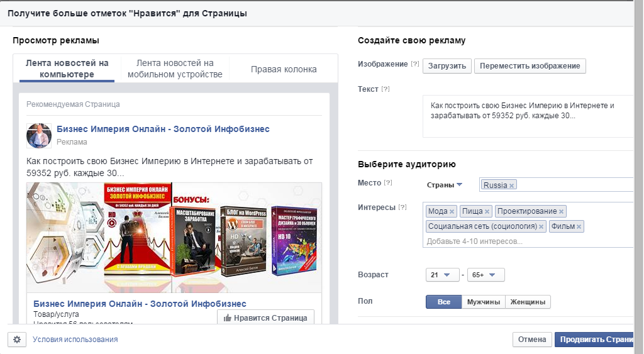Click the Просмотр рекламы heading

pyautogui.click(x=56, y=40)
